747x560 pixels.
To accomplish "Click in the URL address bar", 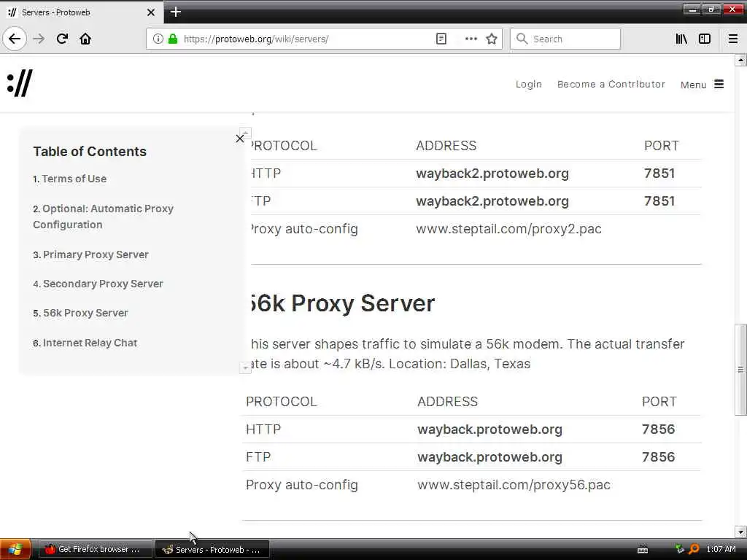I will coord(305,39).
